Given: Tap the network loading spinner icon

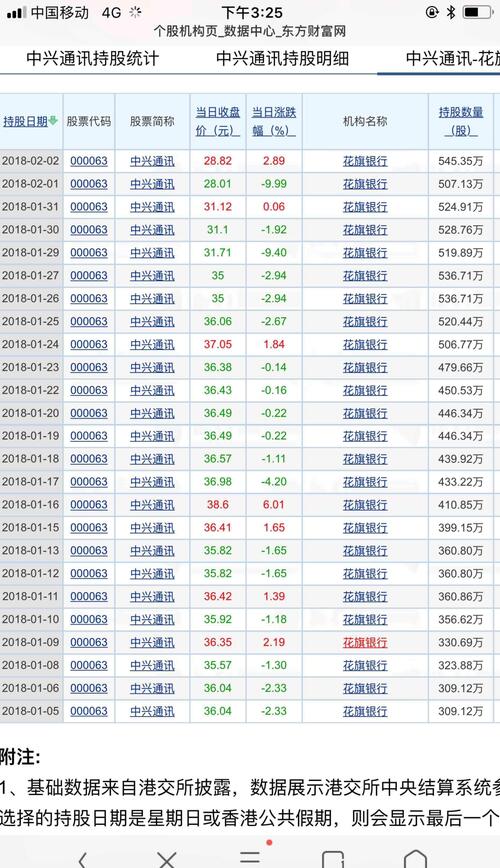Looking at the screenshot, I should click(135, 12).
